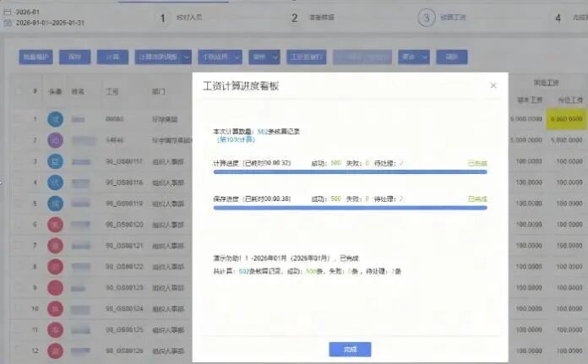Click the red avatar for 90_GS00124

55,308
